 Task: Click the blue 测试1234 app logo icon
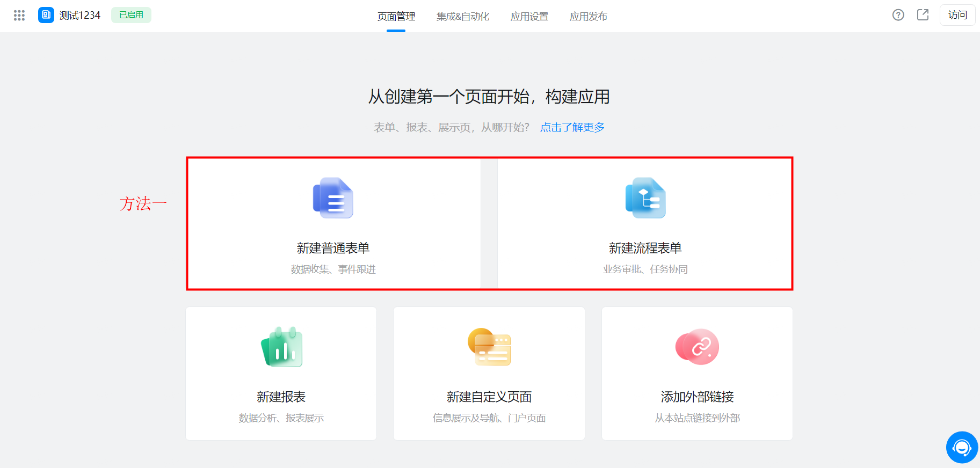(x=46, y=15)
